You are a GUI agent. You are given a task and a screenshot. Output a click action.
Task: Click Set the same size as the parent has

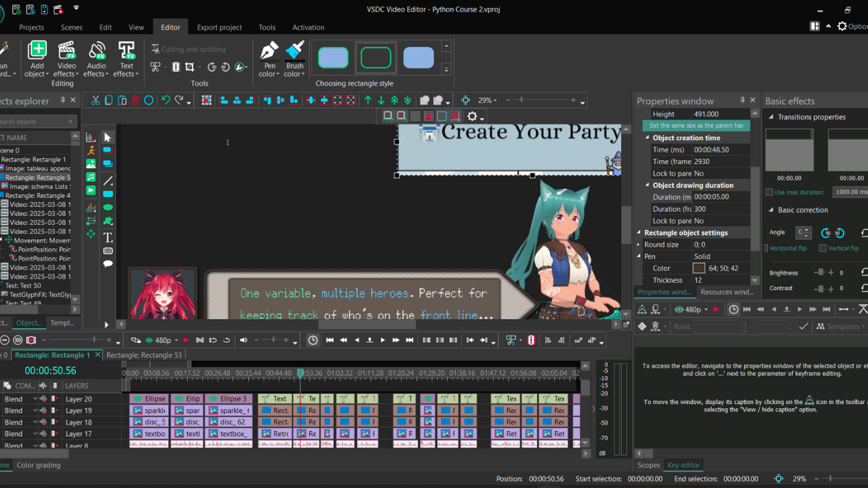(696, 125)
